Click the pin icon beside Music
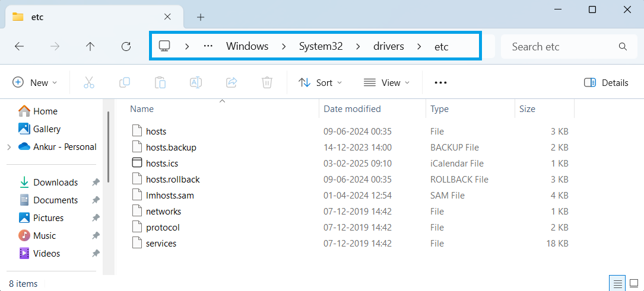The height and width of the screenshot is (291, 644). tap(96, 236)
